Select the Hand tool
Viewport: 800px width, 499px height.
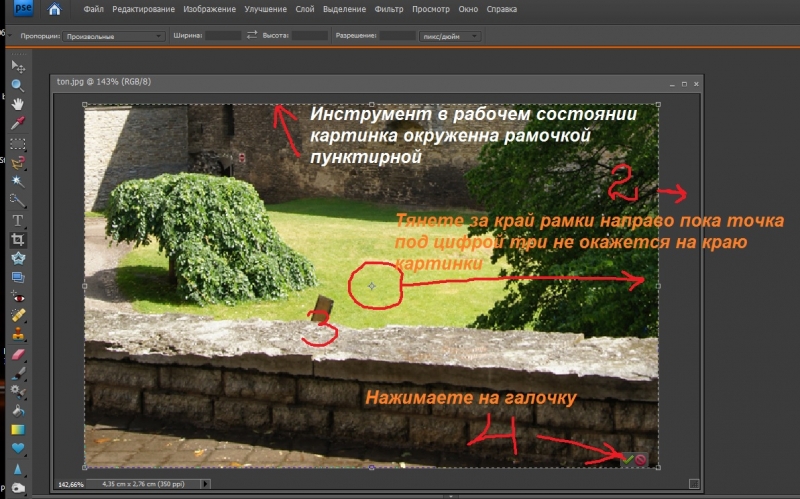tap(17, 103)
